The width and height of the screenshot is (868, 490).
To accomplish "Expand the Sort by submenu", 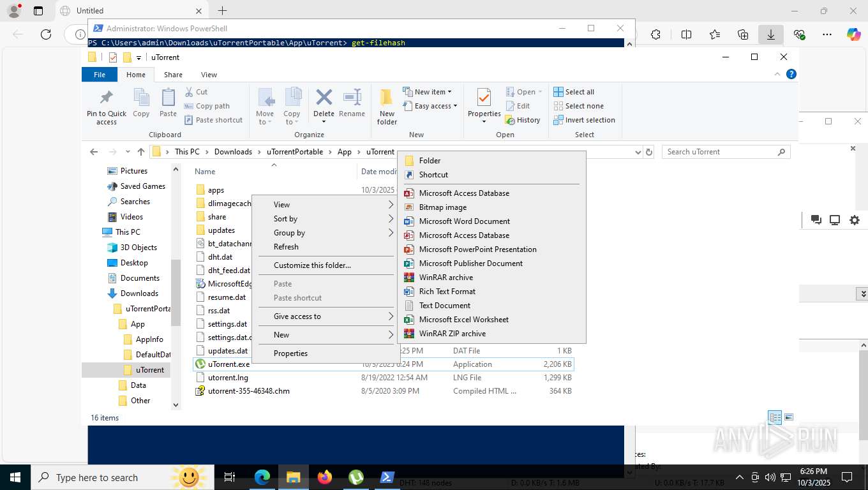I will [x=325, y=219].
